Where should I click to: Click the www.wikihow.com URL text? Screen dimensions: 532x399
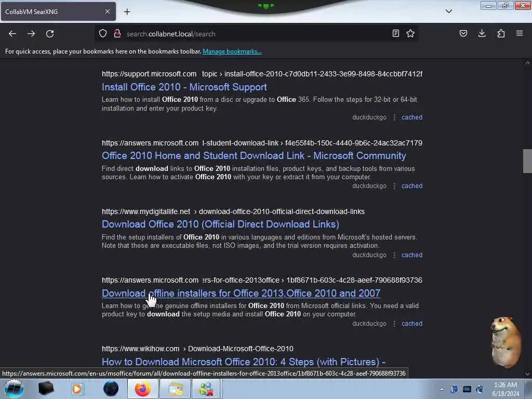tap(140, 349)
